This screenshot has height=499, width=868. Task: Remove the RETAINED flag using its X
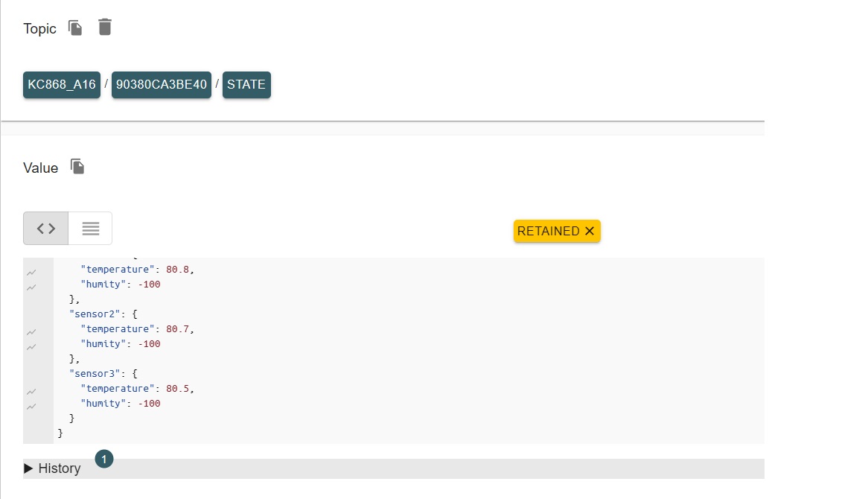[590, 231]
